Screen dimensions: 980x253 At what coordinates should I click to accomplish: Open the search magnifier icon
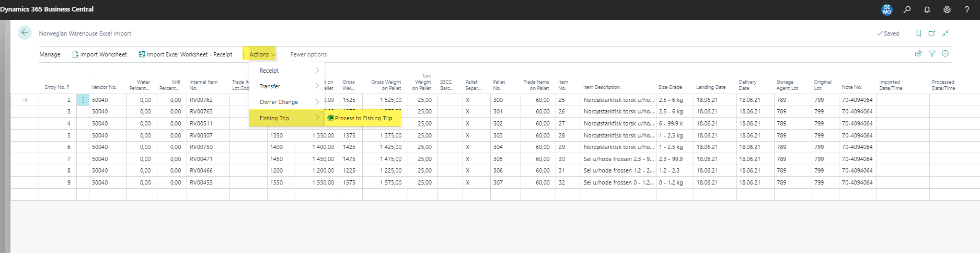(907, 9)
